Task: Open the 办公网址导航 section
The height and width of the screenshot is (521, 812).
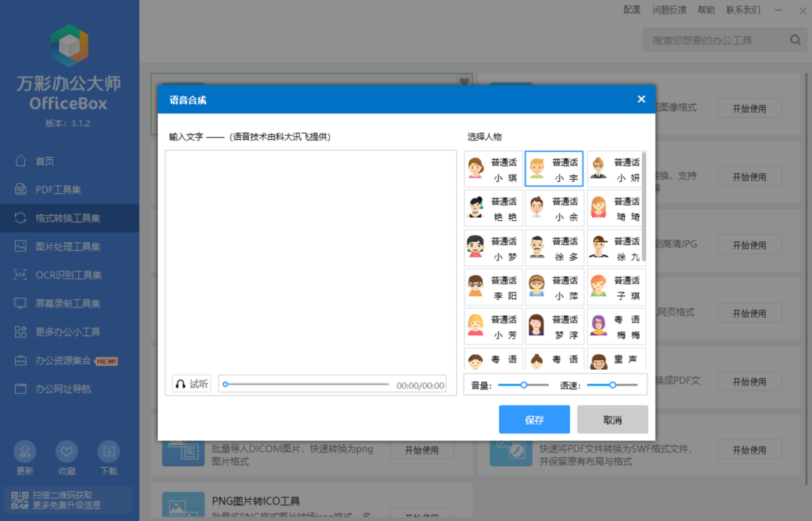Action: point(53,389)
